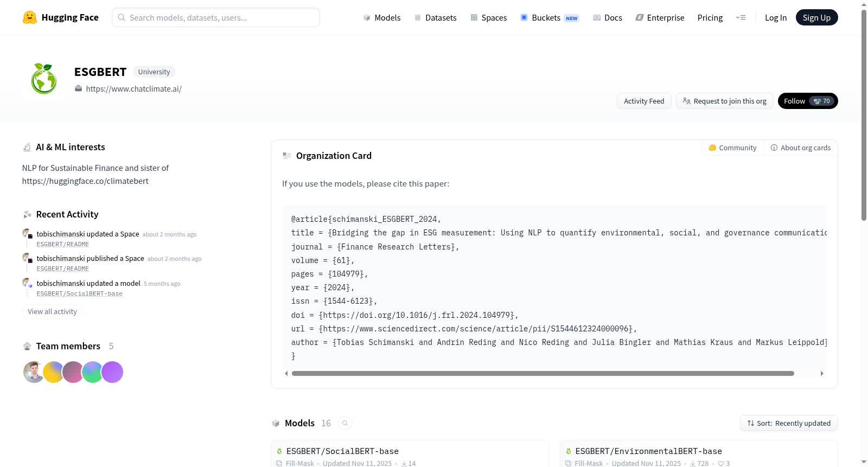Image resolution: width=868 pixels, height=467 pixels.
Task: Open the Docs navigation item
Action: (608, 18)
